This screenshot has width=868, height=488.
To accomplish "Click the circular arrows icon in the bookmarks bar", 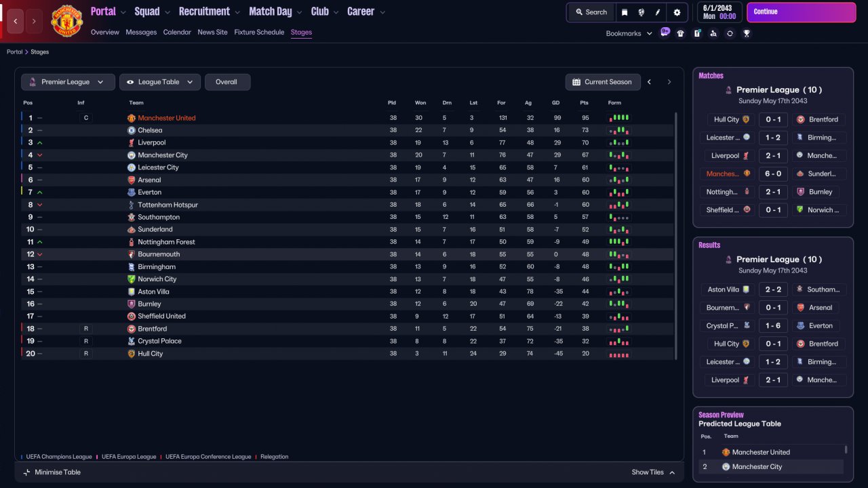I will [x=730, y=33].
